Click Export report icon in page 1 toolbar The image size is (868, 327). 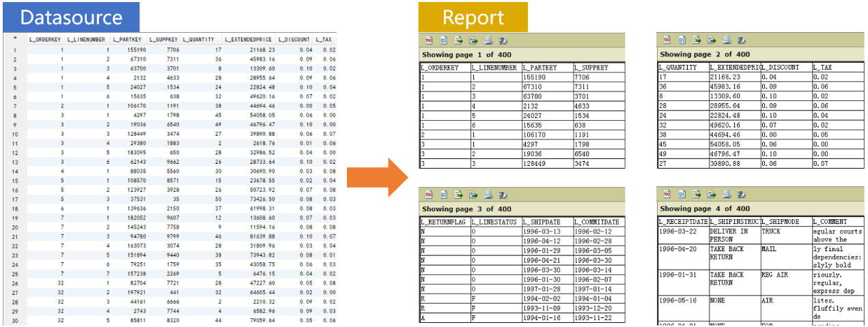473,40
